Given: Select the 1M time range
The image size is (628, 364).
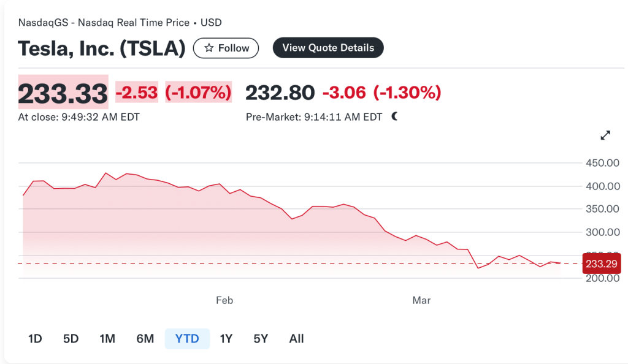Looking at the screenshot, I should coord(107,338).
